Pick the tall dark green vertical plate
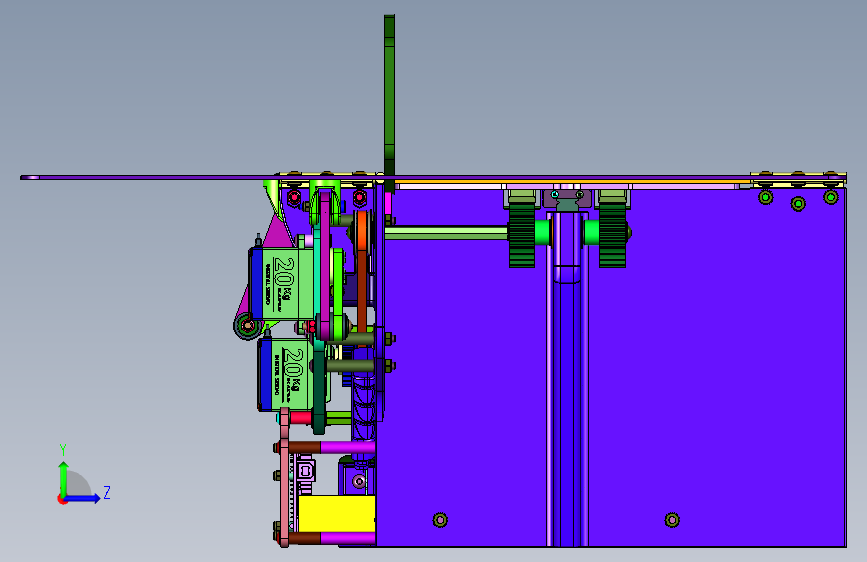Image resolution: width=867 pixels, height=562 pixels. (x=389, y=102)
